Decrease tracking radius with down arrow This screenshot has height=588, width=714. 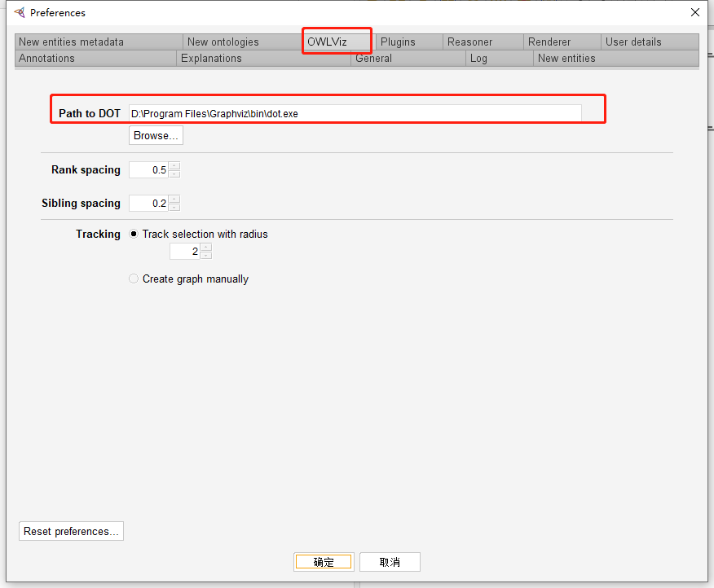click(x=206, y=256)
